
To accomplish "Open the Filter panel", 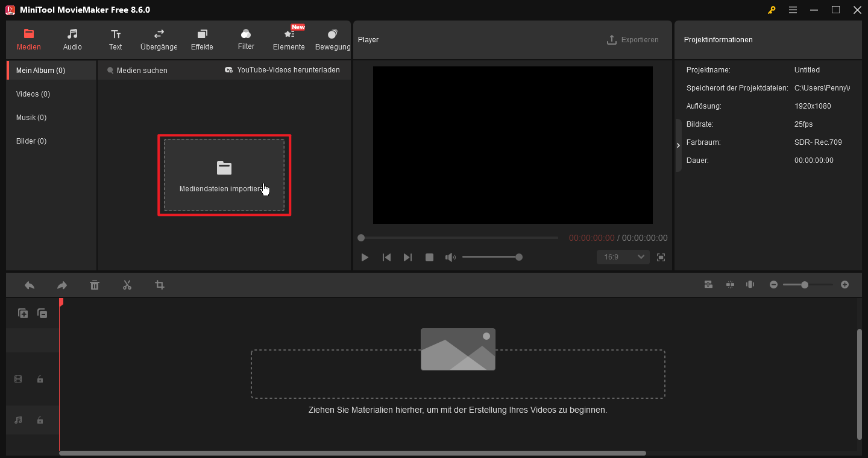I will [246, 39].
